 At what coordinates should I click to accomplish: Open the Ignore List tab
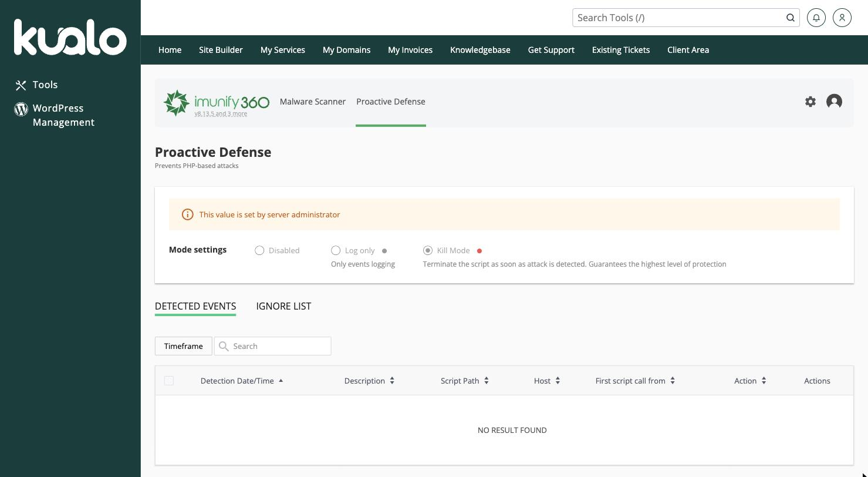click(283, 306)
